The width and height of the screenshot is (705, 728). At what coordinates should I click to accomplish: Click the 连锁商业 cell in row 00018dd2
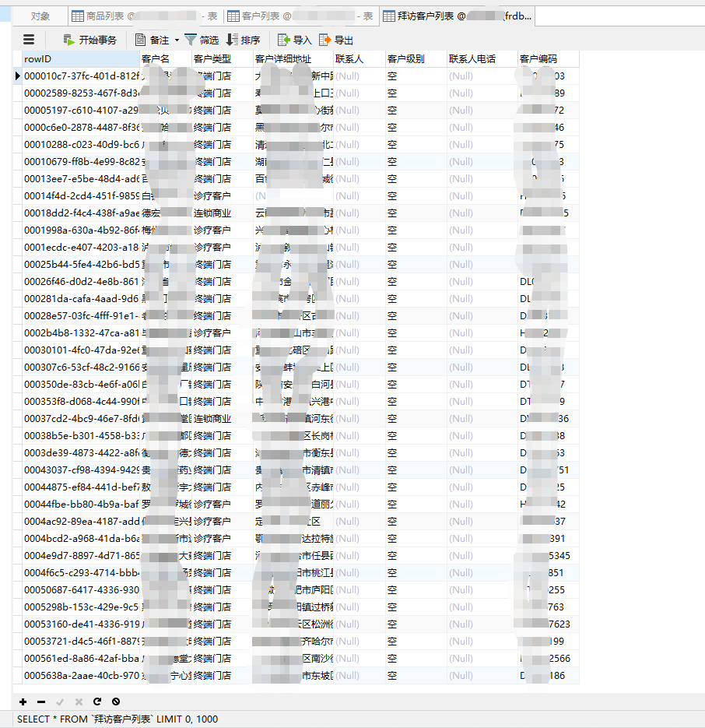tap(212, 213)
